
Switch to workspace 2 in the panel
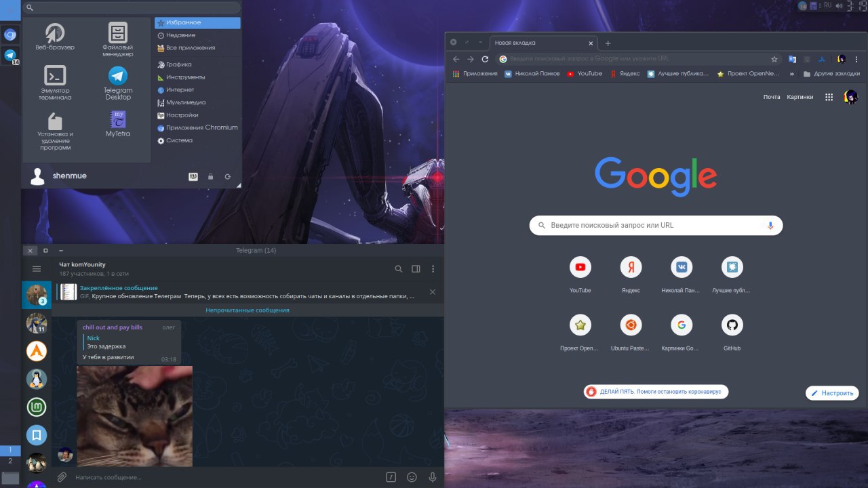click(10, 461)
